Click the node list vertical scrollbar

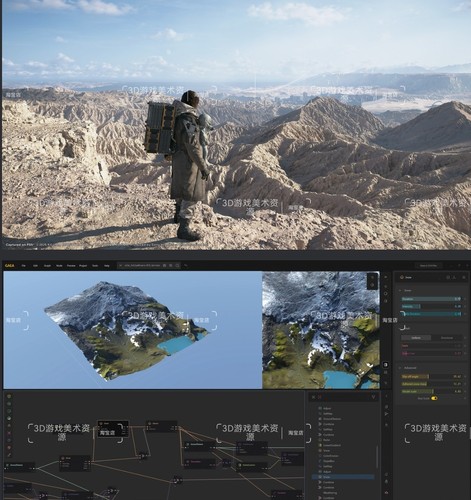[x=377, y=457]
